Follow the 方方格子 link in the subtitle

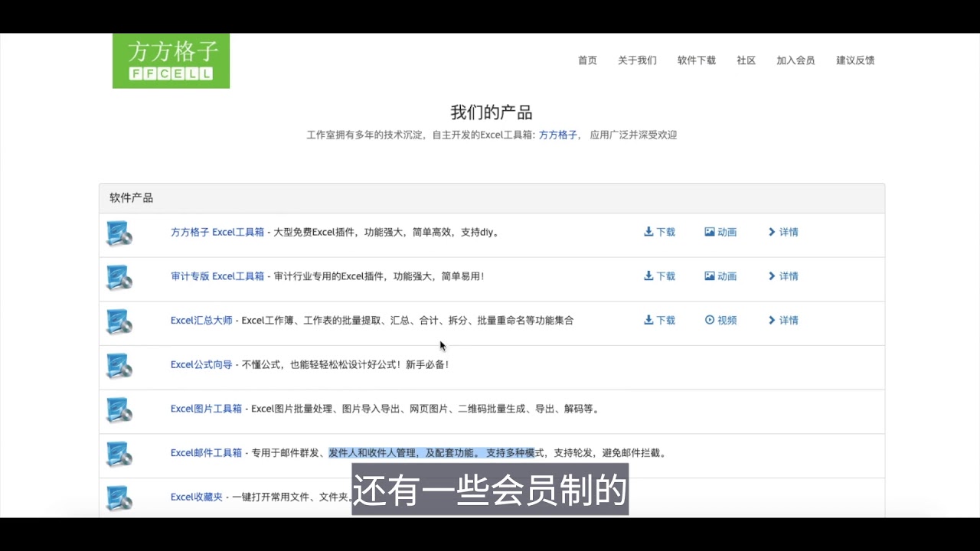(x=558, y=135)
